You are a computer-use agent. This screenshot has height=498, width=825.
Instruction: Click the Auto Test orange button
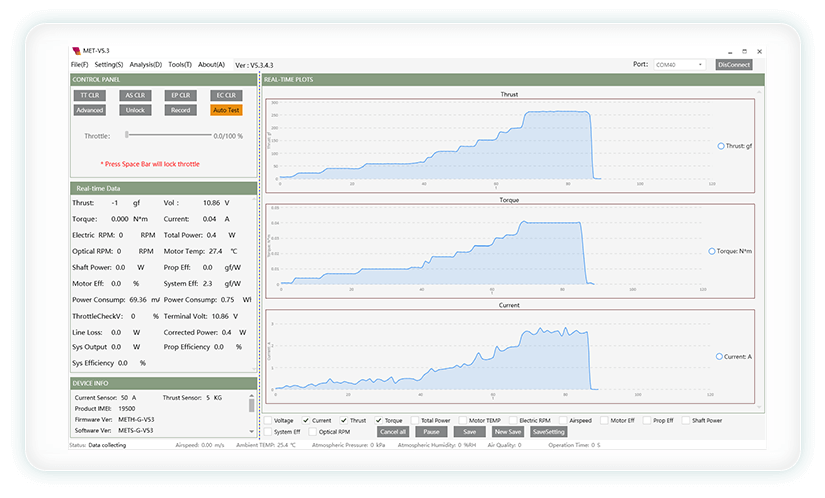[x=226, y=110]
